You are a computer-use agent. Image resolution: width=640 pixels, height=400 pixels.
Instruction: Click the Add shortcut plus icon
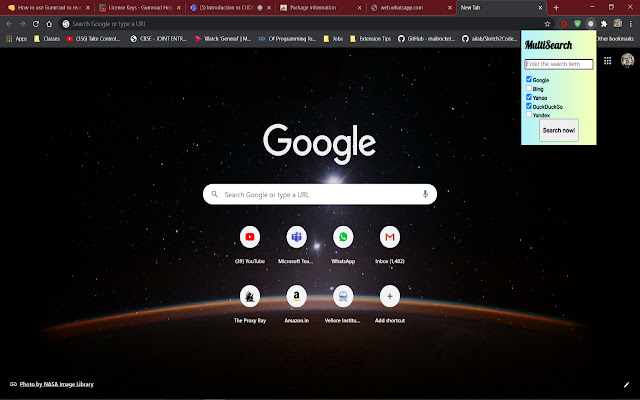pos(390,296)
